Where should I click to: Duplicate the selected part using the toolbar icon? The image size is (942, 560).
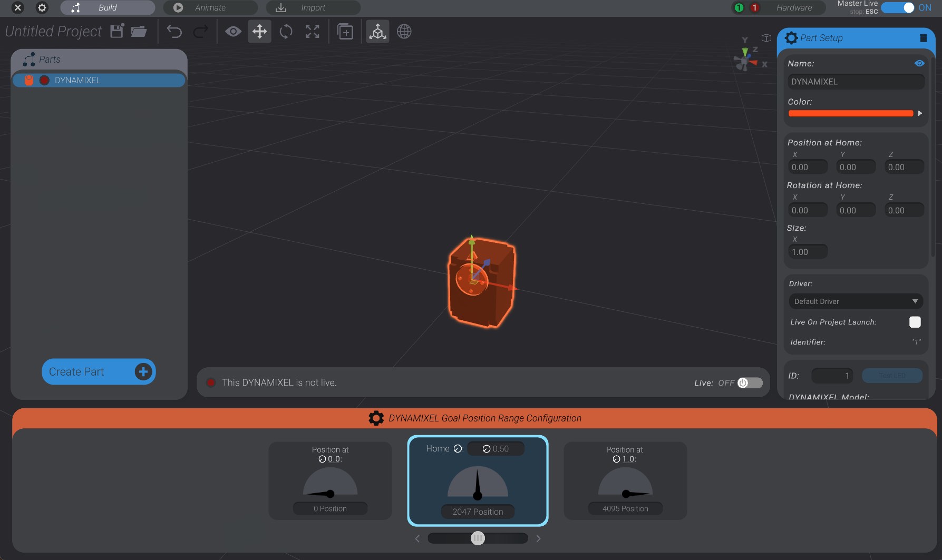point(345,31)
